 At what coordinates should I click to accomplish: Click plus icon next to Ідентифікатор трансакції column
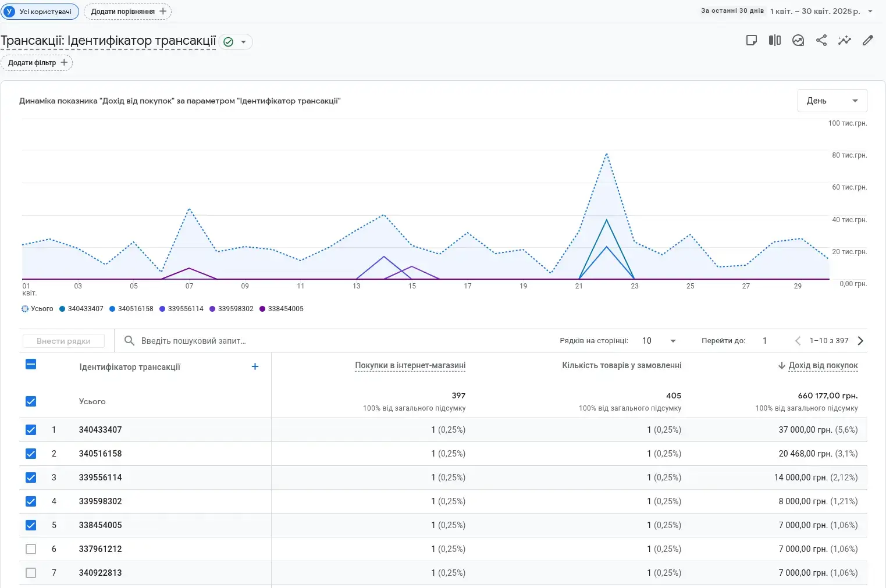(255, 366)
